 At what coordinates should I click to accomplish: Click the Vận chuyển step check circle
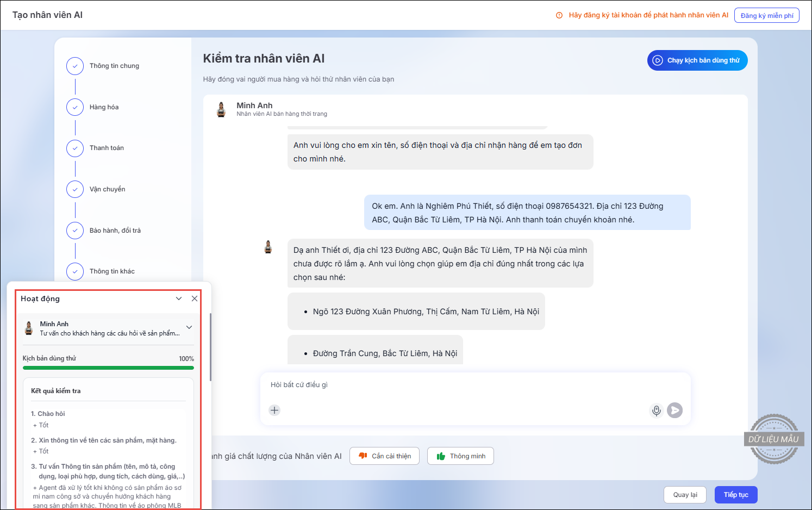click(x=75, y=189)
